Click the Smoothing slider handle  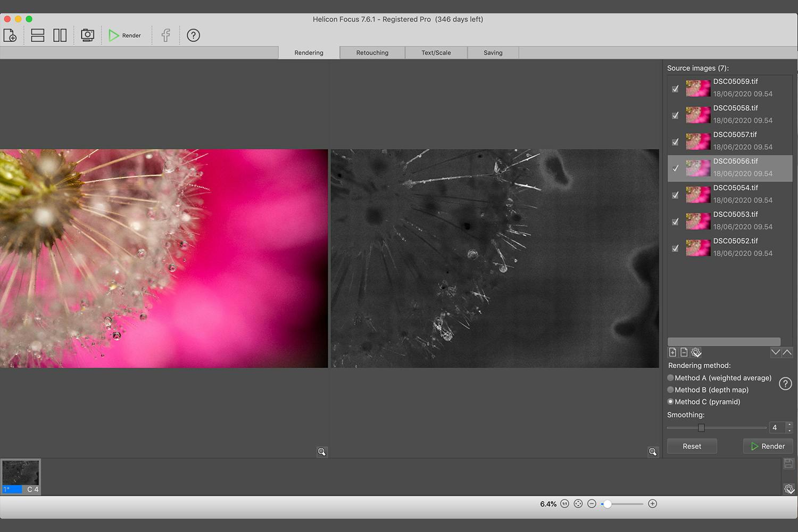pyautogui.click(x=701, y=428)
